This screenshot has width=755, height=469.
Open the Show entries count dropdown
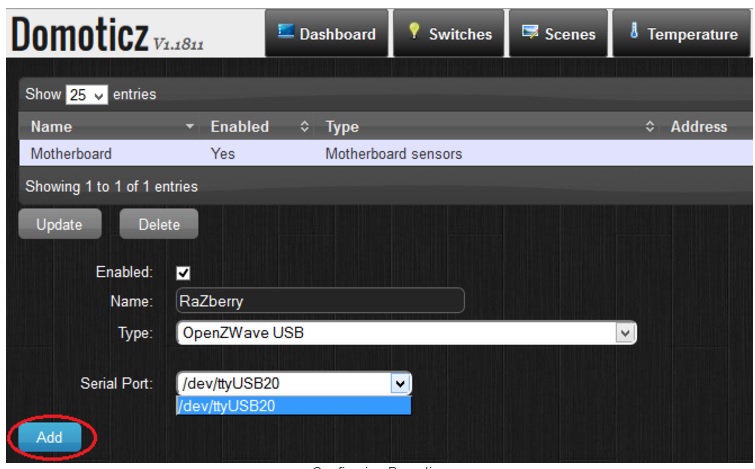coord(86,95)
